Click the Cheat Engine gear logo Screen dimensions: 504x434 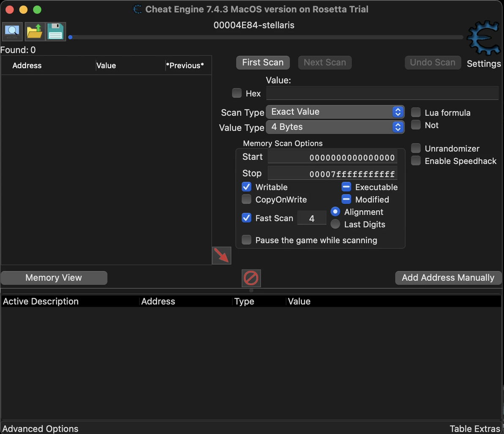(x=484, y=38)
